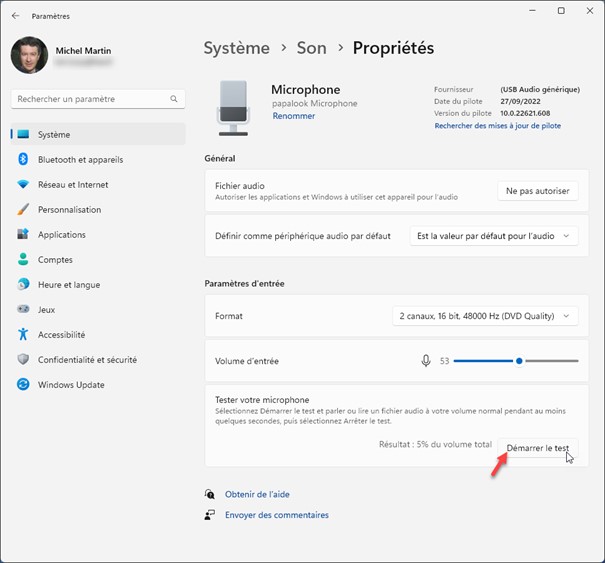Start the test with Démarrer le test
Screen dimensions: 605x563
[537, 448]
